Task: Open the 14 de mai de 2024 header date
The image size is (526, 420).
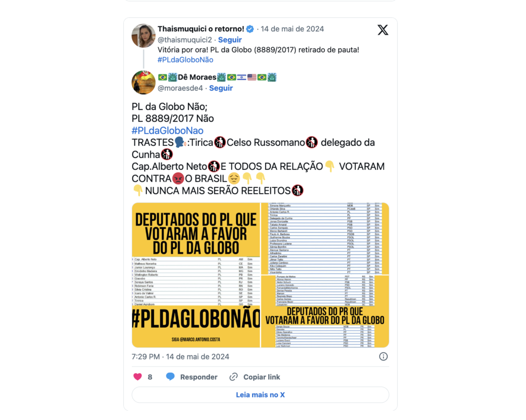Action: click(x=292, y=29)
